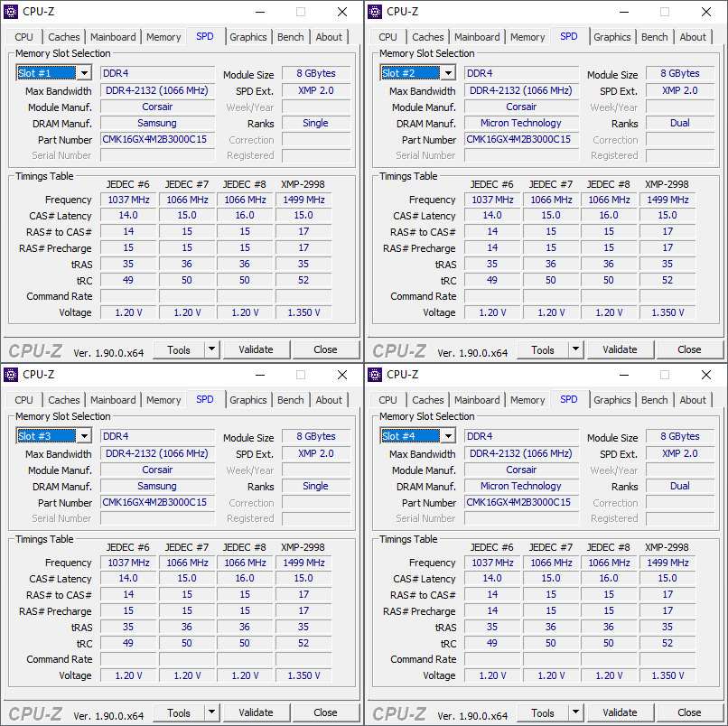Expand the Tools dropdown arrow in Slot #4 window
The height and width of the screenshot is (726, 728).
[x=575, y=712]
